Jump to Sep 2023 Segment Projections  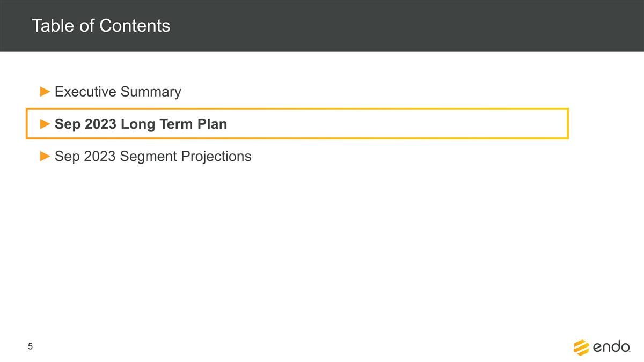(153, 157)
